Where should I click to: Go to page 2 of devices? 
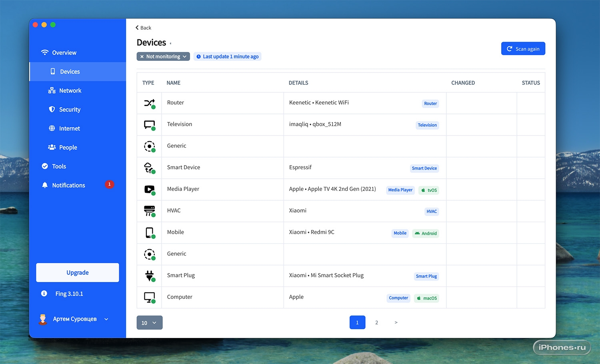click(x=376, y=322)
